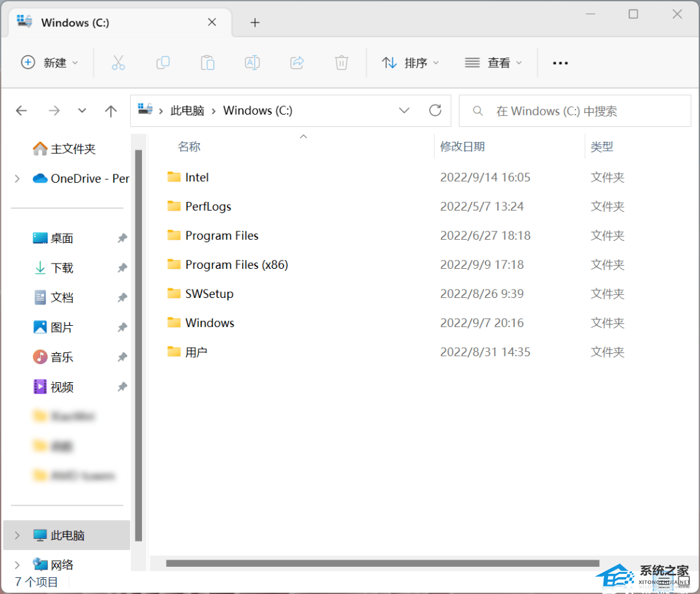Click the Copy icon in the toolbar

pos(163,62)
